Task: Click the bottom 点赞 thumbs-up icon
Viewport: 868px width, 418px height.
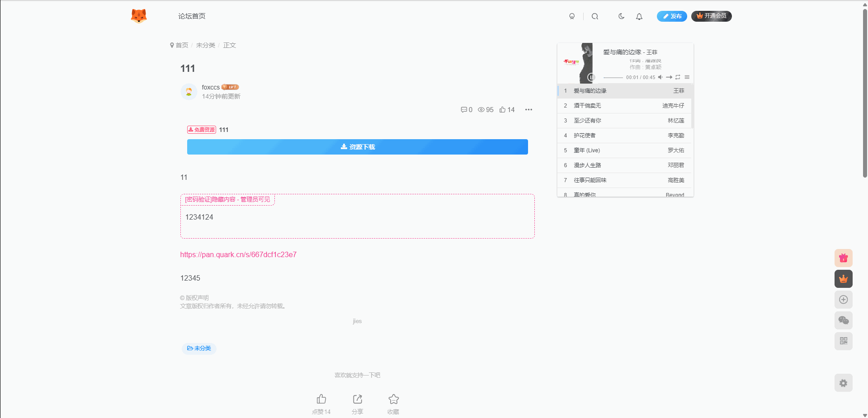Action: pos(321,399)
